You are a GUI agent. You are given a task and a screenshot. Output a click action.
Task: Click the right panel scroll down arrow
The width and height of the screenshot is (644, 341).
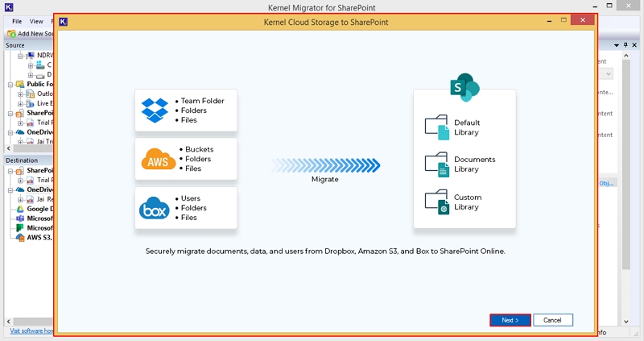pyautogui.click(x=626, y=322)
